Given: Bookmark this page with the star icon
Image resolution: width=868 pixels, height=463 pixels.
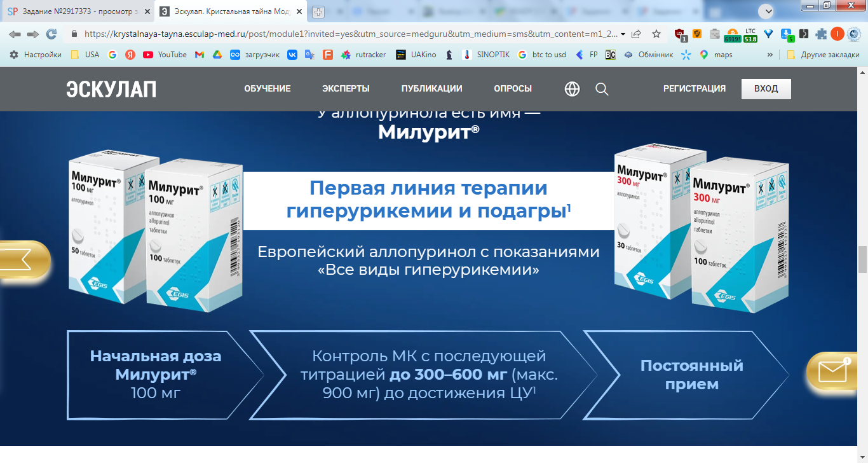Looking at the screenshot, I should point(656,34).
